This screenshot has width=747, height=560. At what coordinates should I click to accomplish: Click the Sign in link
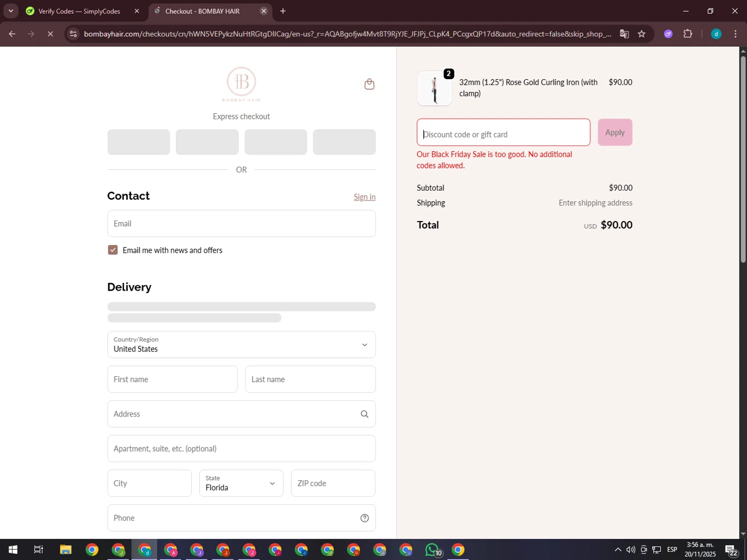(365, 197)
